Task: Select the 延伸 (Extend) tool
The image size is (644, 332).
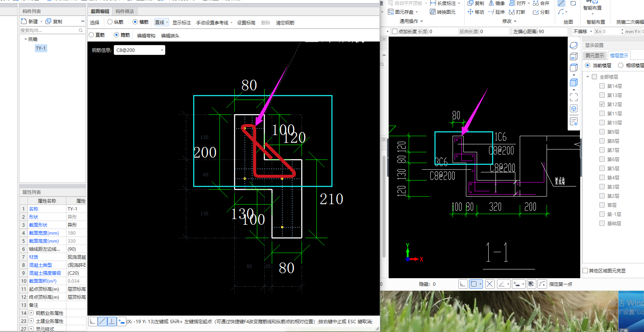Action: (x=496, y=12)
